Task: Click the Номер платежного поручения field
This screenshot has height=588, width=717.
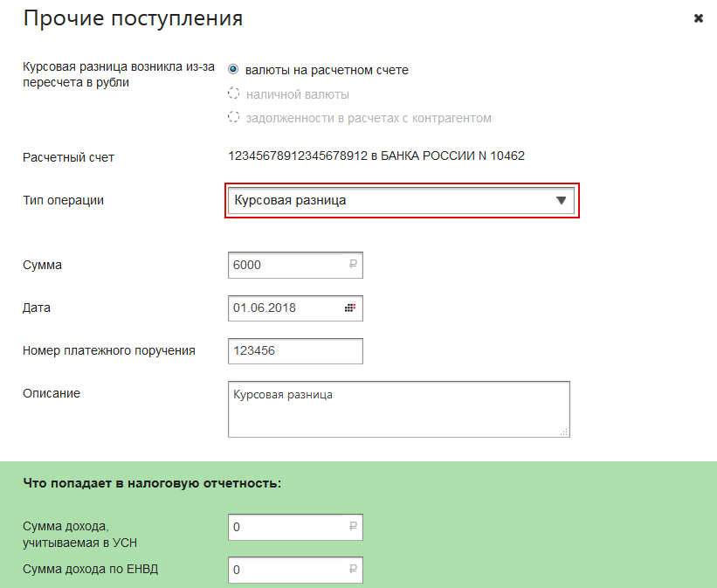Action: (x=294, y=351)
